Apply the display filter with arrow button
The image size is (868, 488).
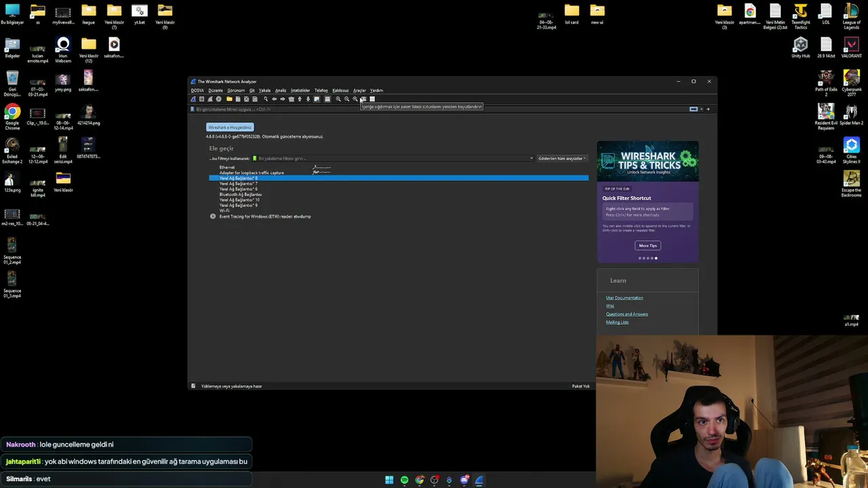tap(694, 109)
